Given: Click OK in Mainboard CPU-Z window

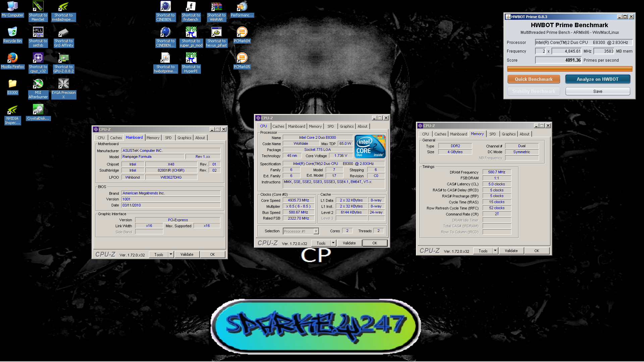Looking at the screenshot, I should click(x=212, y=254).
